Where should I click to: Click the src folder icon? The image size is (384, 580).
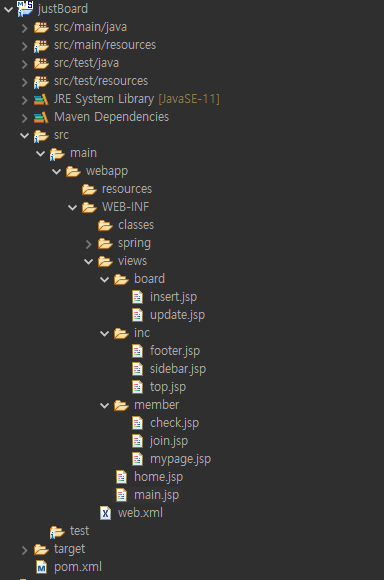41,136
